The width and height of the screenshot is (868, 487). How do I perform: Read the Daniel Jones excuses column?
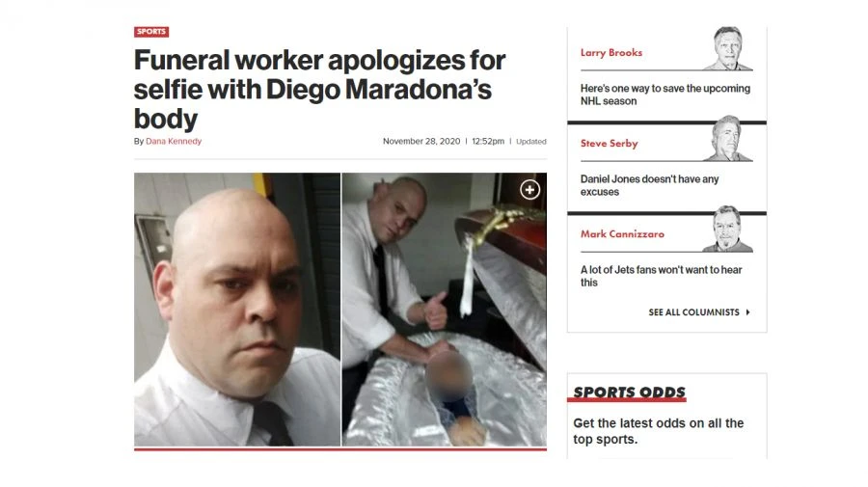click(649, 185)
